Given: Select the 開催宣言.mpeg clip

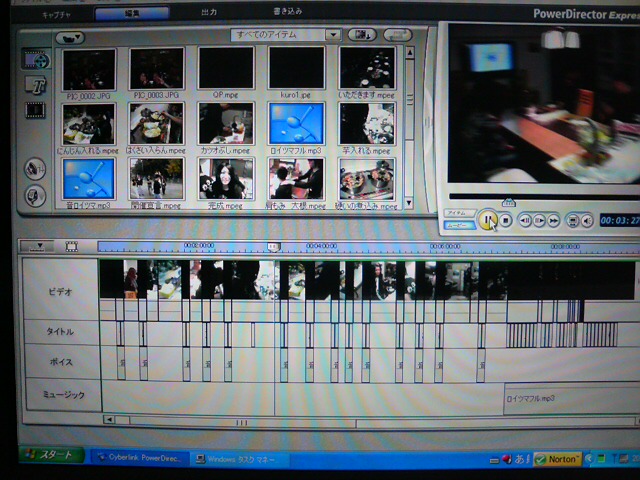Looking at the screenshot, I should (157, 180).
